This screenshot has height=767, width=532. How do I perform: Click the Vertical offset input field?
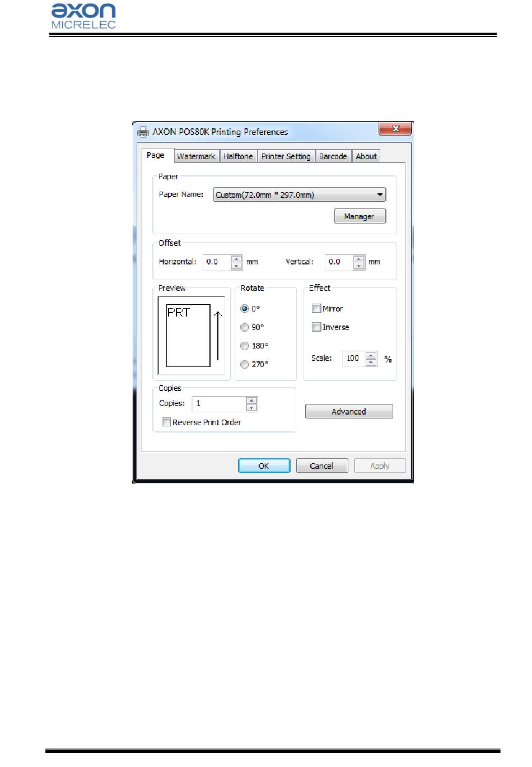pyautogui.click(x=339, y=262)
